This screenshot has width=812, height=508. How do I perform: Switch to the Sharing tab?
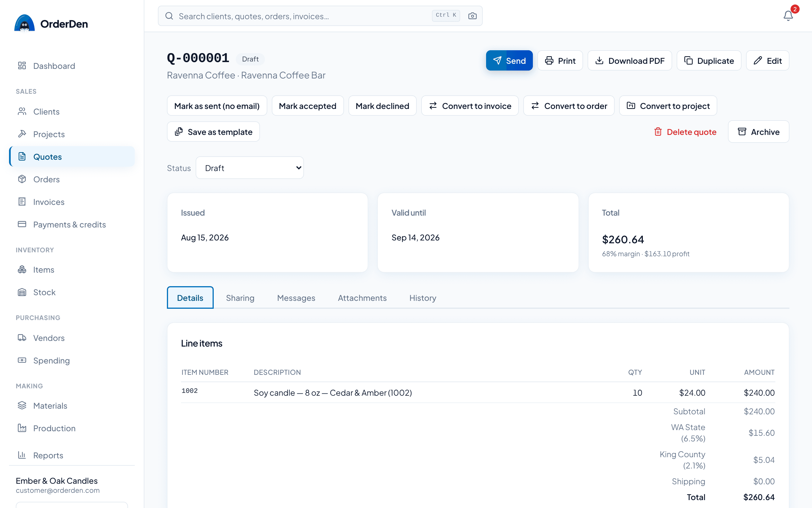pyautogui.click(x=240, y=298)
